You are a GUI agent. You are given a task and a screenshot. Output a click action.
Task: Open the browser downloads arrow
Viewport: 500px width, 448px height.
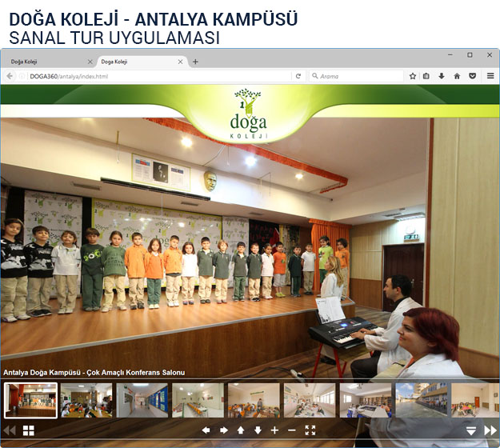(442, 76)
